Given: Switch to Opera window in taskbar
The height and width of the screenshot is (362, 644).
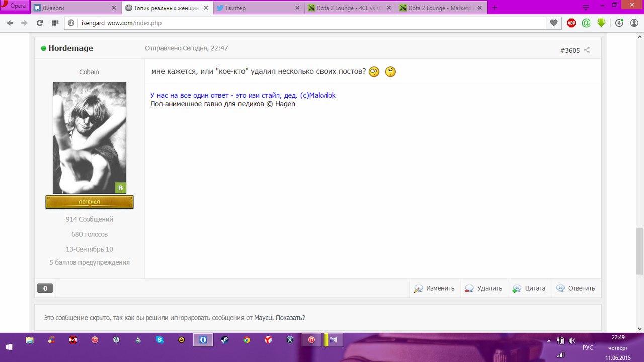Looking at the screenshot, I should [x=203, y=340].
